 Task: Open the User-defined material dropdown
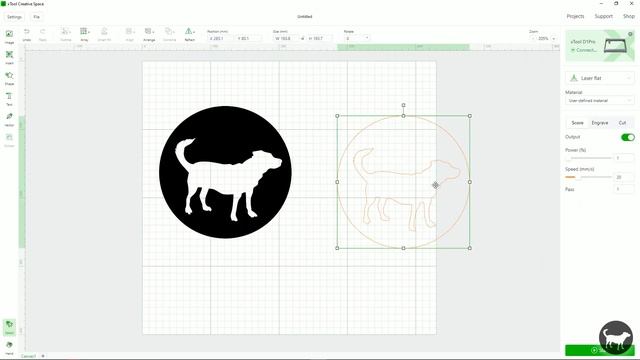[x=600, y=100]
